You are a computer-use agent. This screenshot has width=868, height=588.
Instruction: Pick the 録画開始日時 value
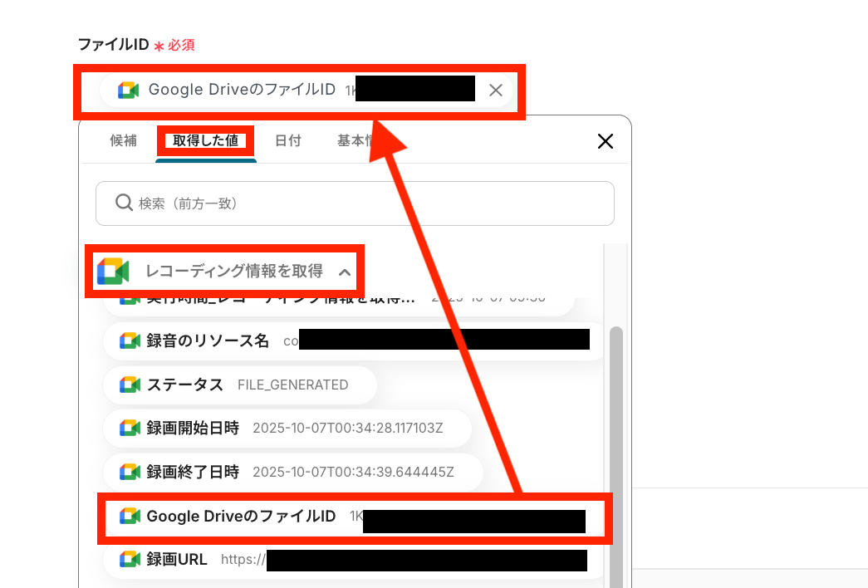287,428
